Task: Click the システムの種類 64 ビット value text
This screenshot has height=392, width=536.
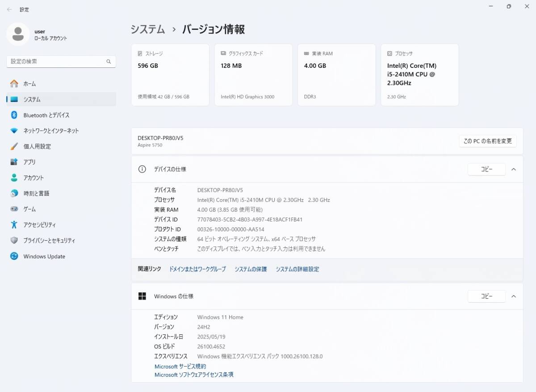Action: (x=256, y=239)
